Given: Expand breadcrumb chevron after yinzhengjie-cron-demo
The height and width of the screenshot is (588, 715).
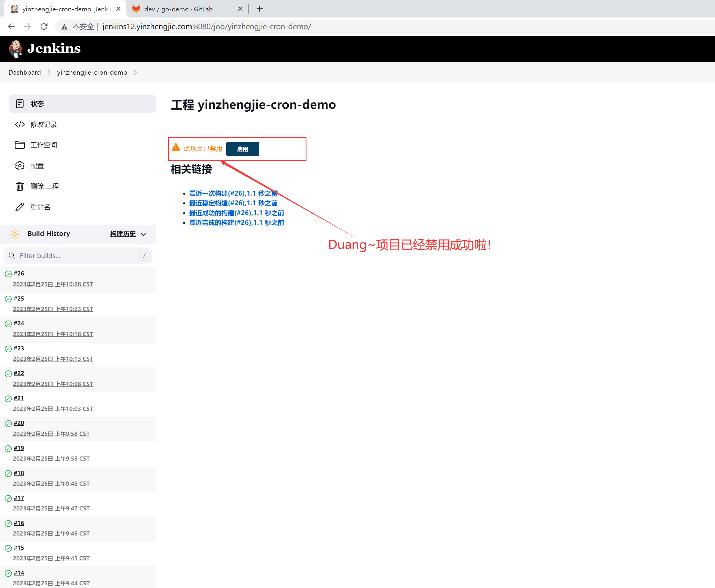Looking at the screenshot, I should (136, 73).
